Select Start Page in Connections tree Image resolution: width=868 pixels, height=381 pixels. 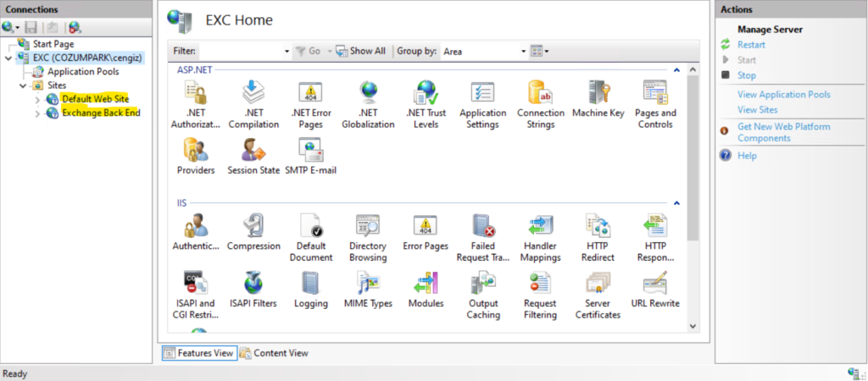[x=53, y=44]
